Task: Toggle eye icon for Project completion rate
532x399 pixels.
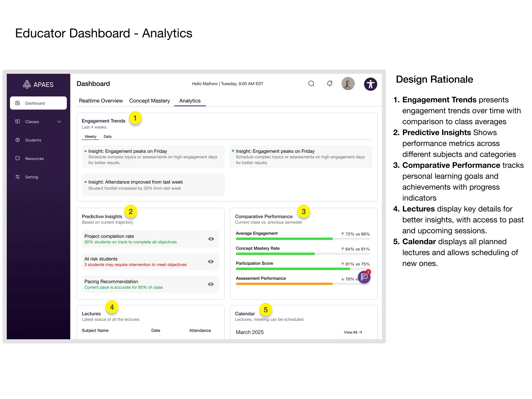Action: coord(211,239)
